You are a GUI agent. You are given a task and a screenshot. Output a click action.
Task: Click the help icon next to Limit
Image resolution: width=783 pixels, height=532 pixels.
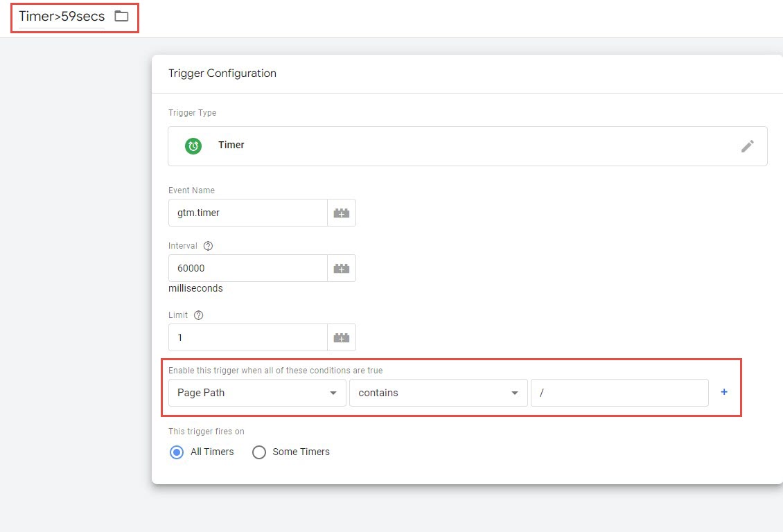(x=199, y=315)
